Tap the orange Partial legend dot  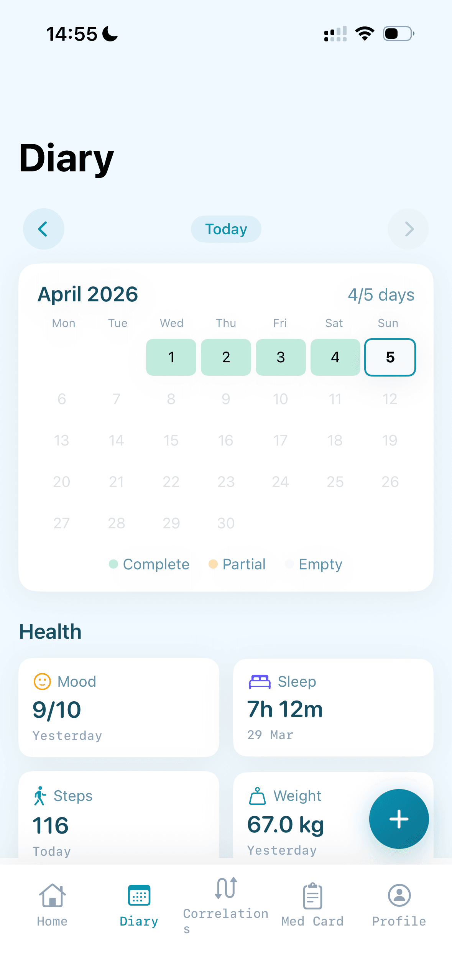213,564
